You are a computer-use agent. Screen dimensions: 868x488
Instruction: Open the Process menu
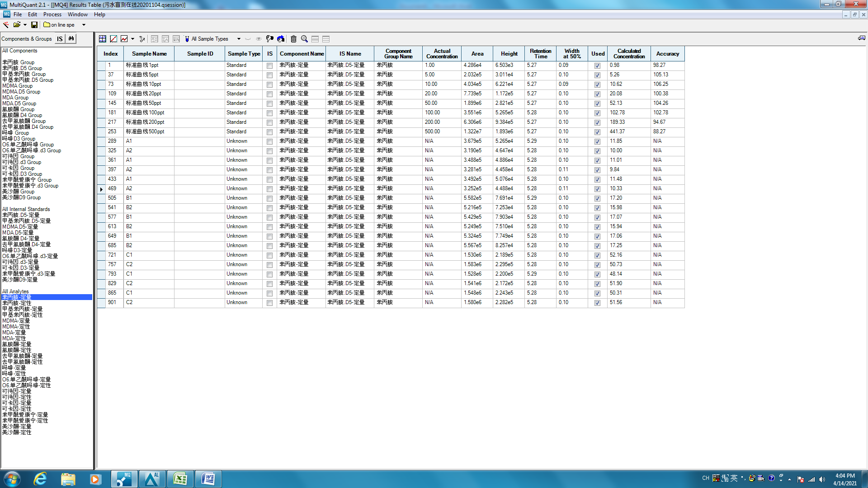coord(52,14)
